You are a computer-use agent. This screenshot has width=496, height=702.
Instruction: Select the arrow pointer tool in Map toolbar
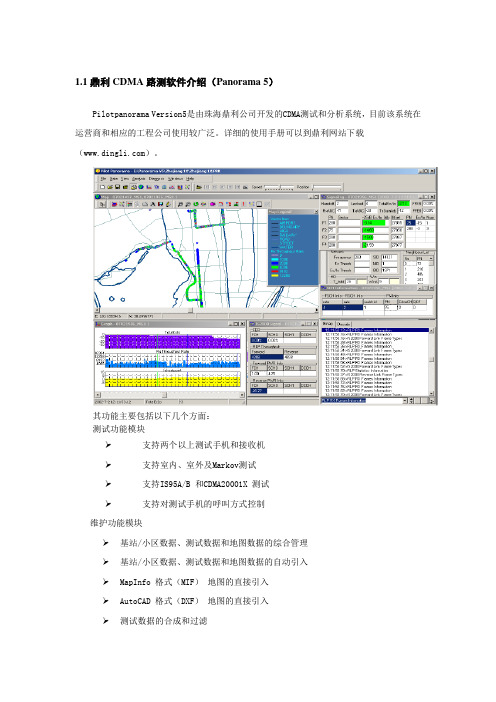click(103, 204)
